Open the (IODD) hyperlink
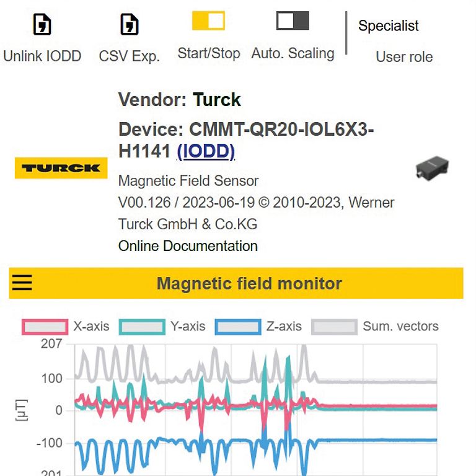 206,151
